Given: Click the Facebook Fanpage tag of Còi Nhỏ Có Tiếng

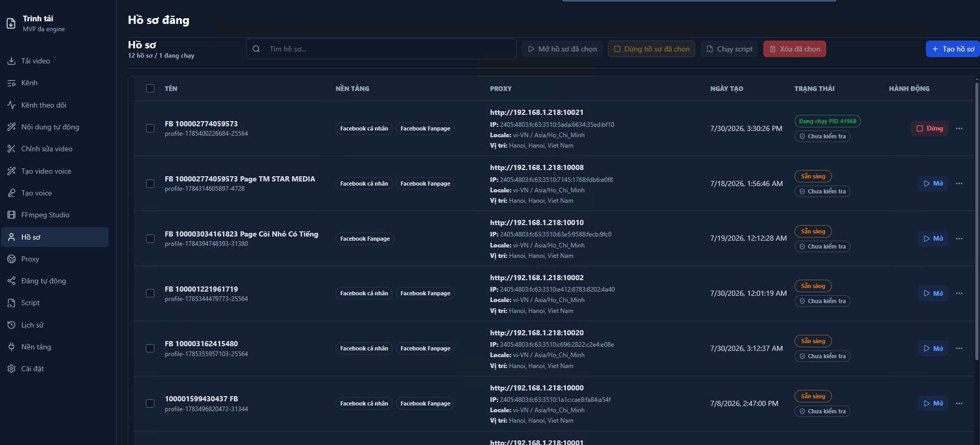Looking at the screenshot, I should pos(365,239).
